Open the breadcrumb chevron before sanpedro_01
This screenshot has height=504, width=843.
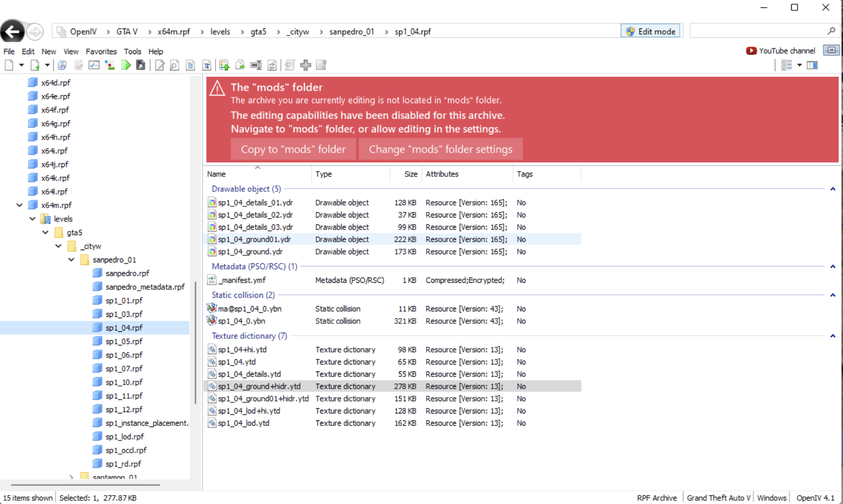[321, 32]
